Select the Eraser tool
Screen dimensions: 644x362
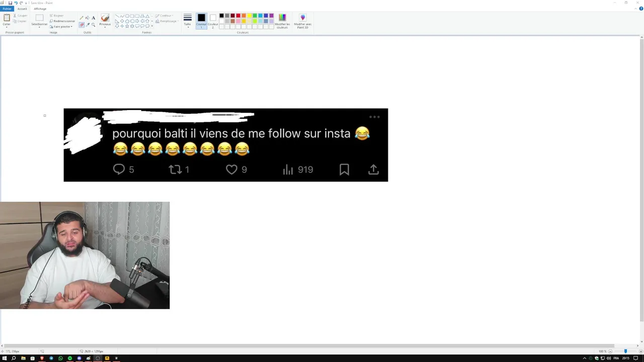pyautogui.click(x=82, y=25)
